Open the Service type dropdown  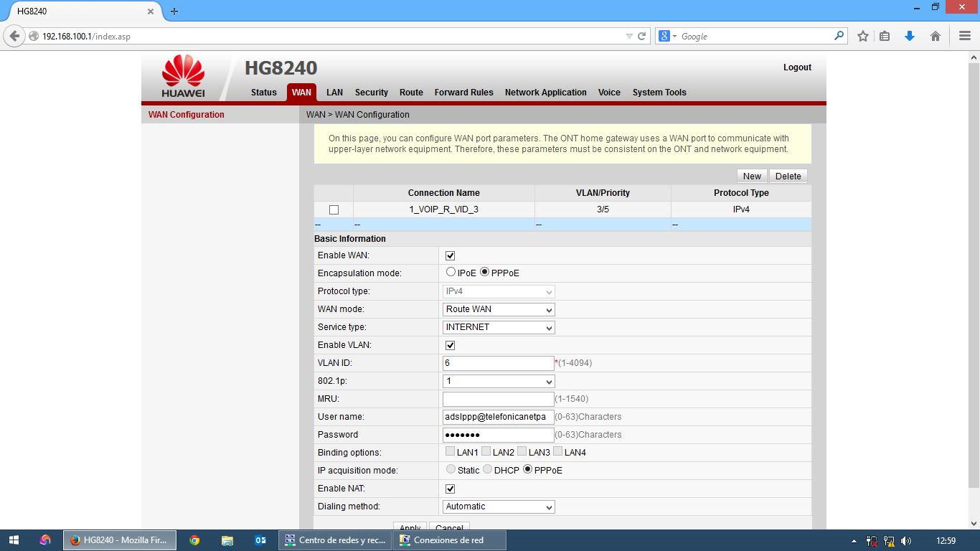coord(499,327)
